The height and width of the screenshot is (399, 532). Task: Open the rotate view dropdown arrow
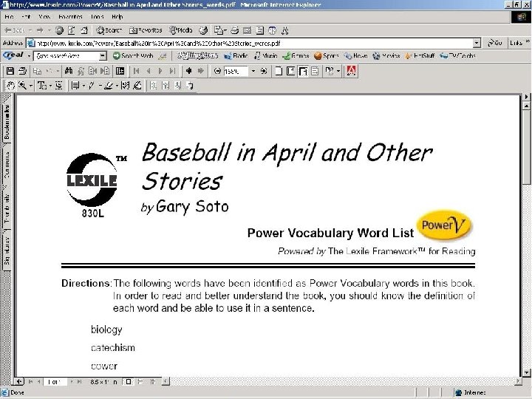(x=338, y=71)
